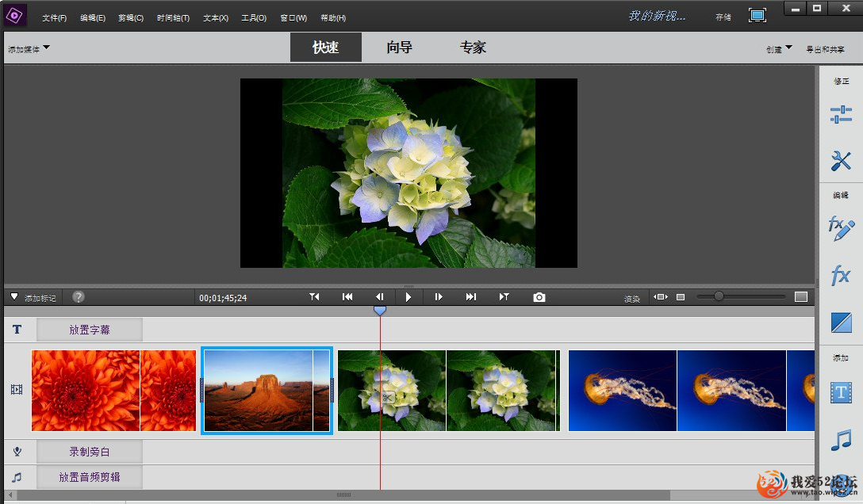Open the 工具(O) menu
863x504 pixels.
pyautogui.click(x=254, y=17)
